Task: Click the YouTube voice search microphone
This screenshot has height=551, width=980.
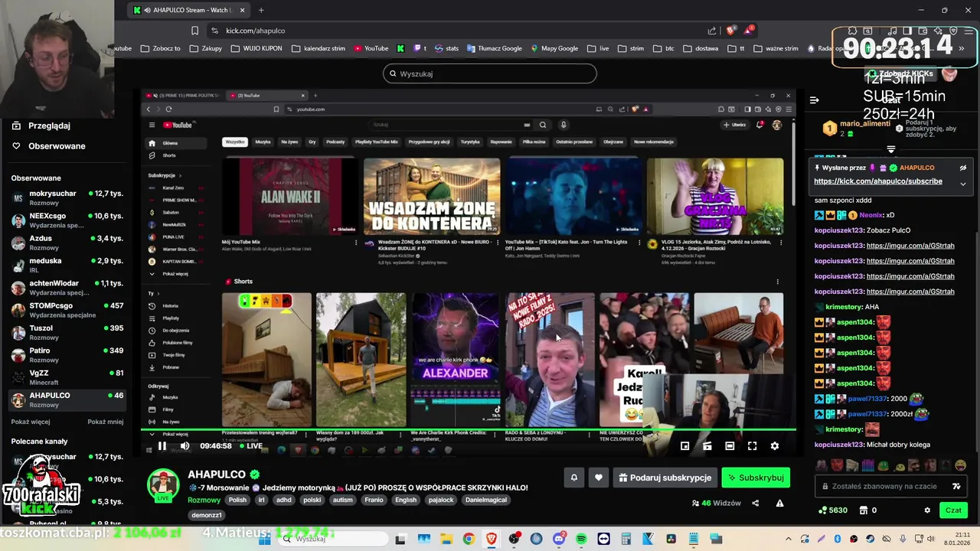Action: [x=563, y=125]
